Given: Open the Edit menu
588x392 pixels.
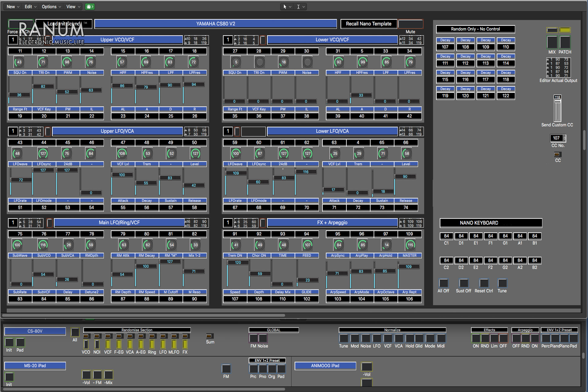Looking at the screenshot, I should click(x=31, y=7).
